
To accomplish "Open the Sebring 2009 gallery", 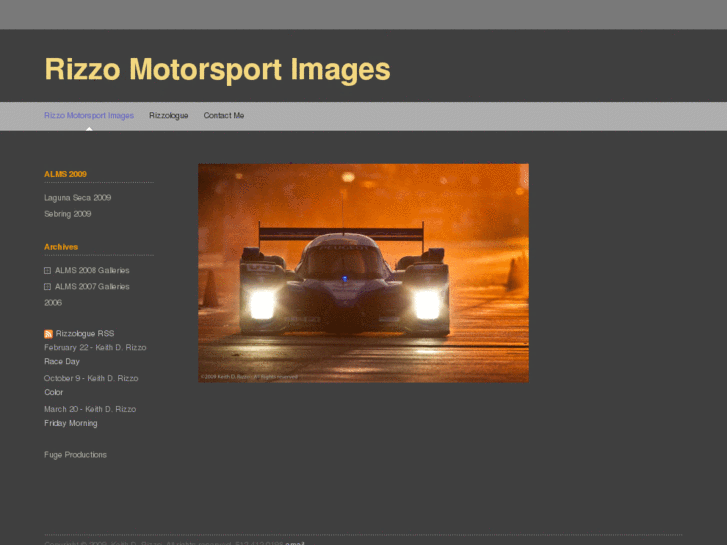I will point(67,214).
